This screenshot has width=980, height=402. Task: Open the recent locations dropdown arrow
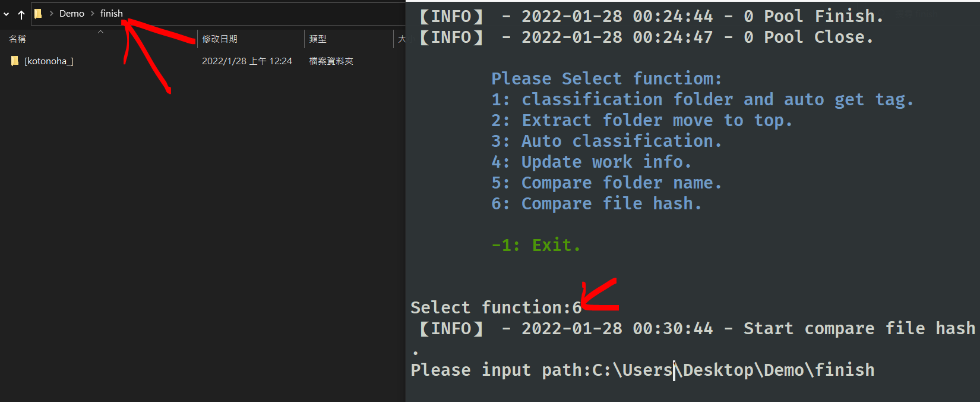tap(7, 14)
